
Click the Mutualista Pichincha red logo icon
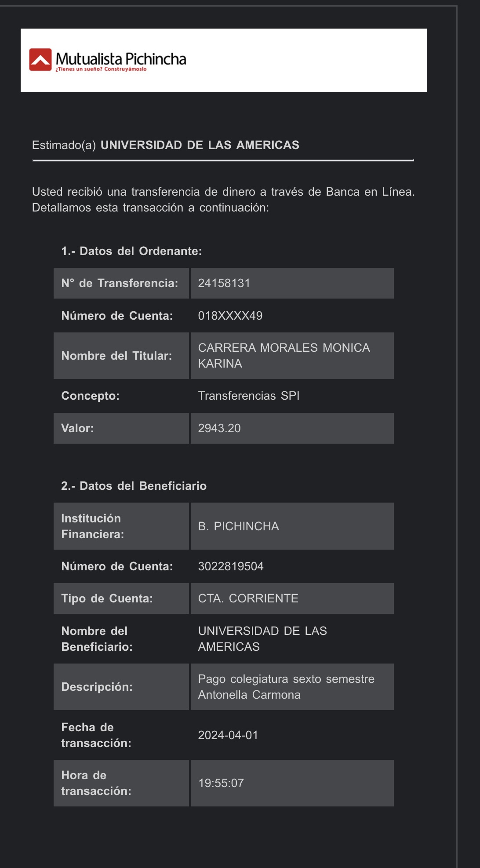coord(40,60)
